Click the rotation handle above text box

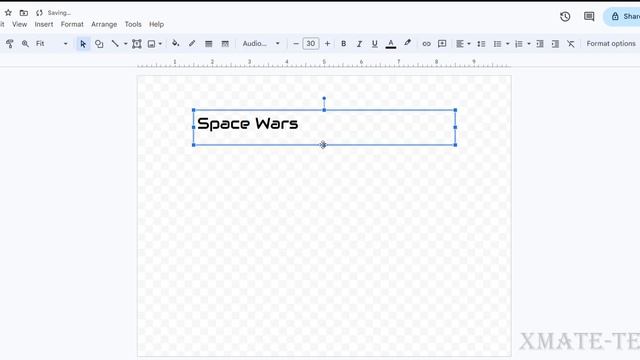coord(324,98)
